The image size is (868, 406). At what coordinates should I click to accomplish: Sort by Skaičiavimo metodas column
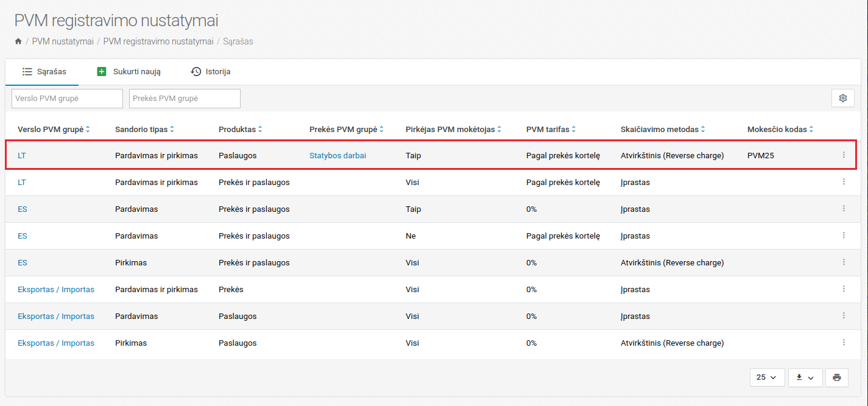[662, 129]
